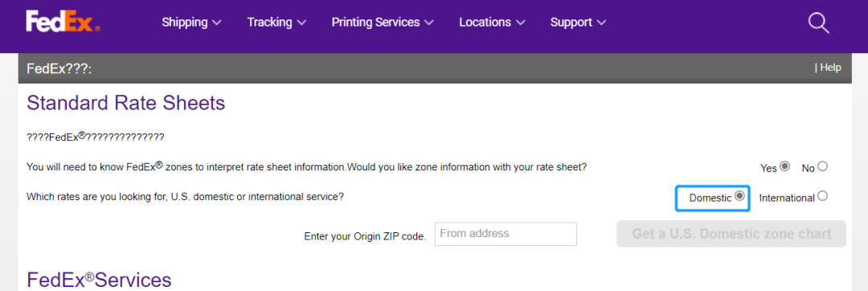Select Yes for zone information

tap(784, 166)
